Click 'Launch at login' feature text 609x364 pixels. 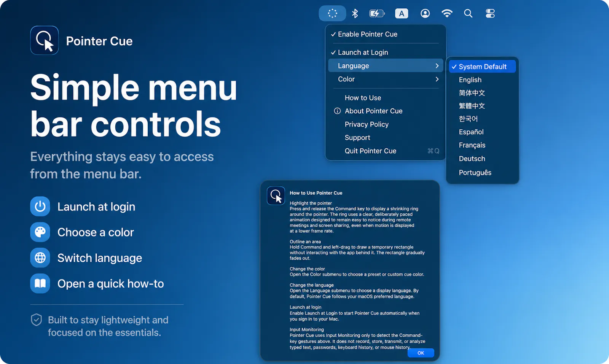[x=96, y=207]
